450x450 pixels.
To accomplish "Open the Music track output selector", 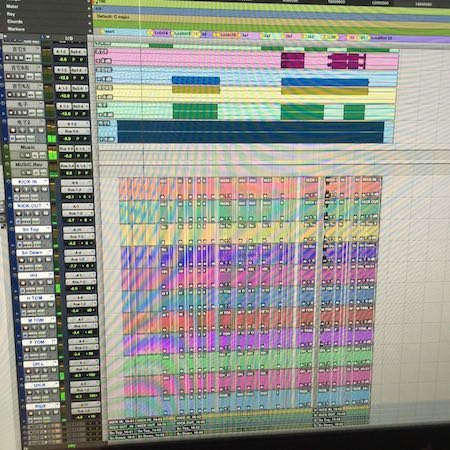I will pos(83,149).
